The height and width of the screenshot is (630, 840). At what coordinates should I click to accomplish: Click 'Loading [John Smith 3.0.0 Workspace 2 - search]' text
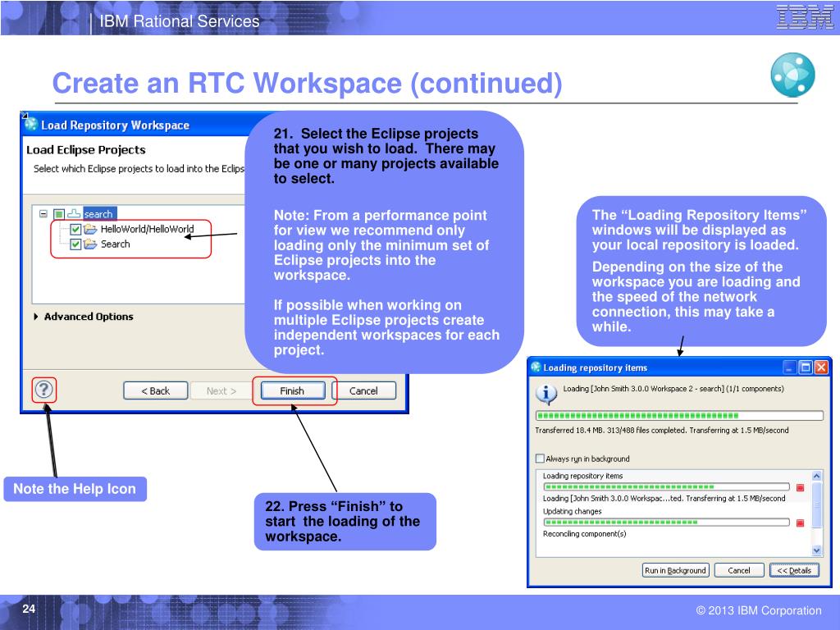[x=643, y=388]
